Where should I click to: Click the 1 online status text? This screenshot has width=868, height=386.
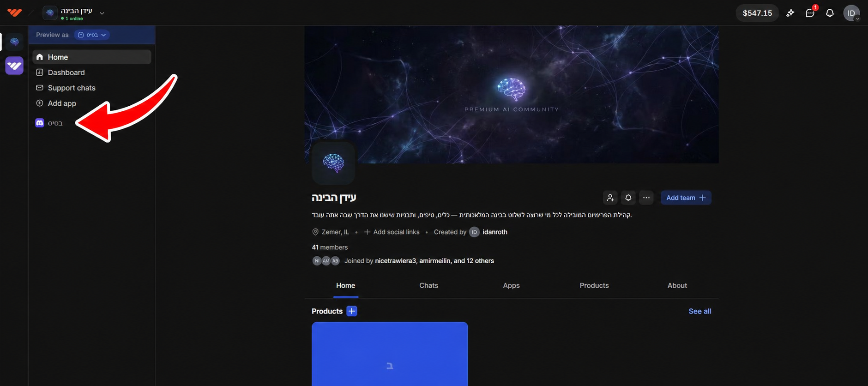72,18
